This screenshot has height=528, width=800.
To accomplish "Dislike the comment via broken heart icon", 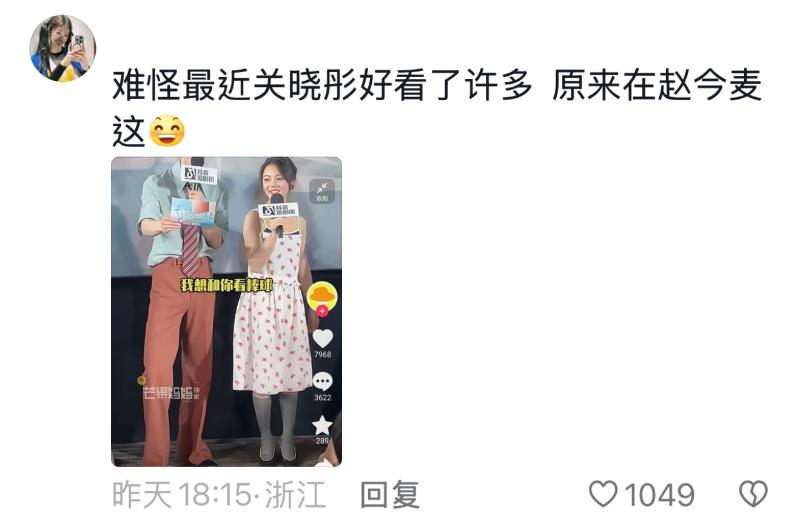I will (x=753, y=494).
